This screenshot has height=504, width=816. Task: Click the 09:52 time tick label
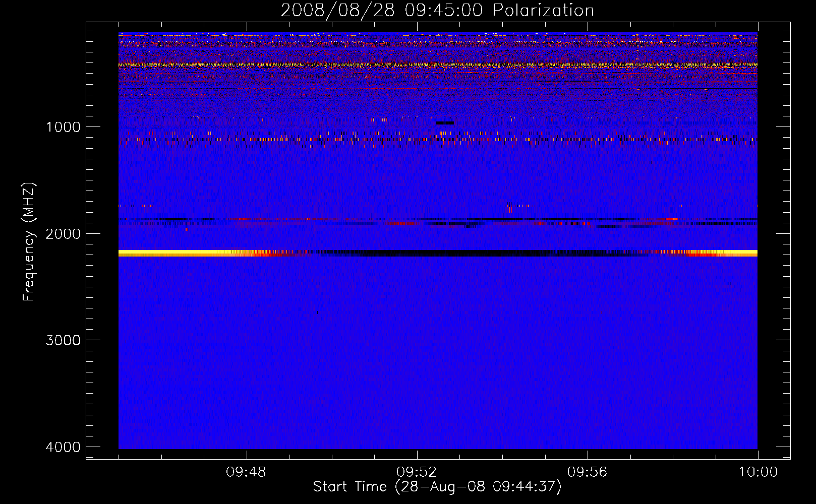coord(417,472)
